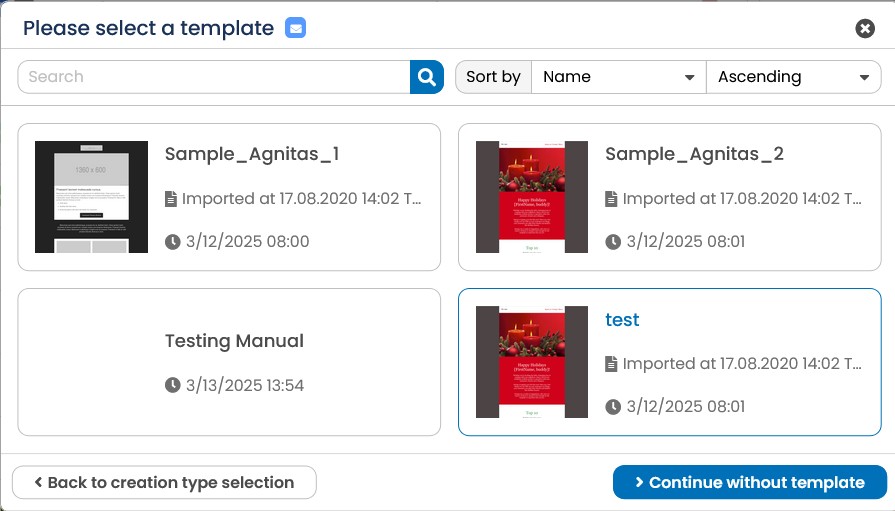
Task: Click clock icon on Sample_Agnitas_2 card
Action: click(613, 242)
